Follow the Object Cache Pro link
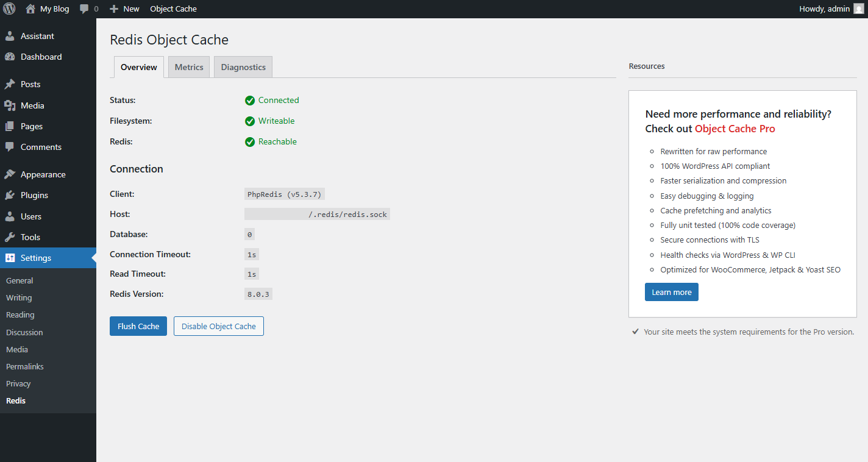 click(x=735, y=129)
